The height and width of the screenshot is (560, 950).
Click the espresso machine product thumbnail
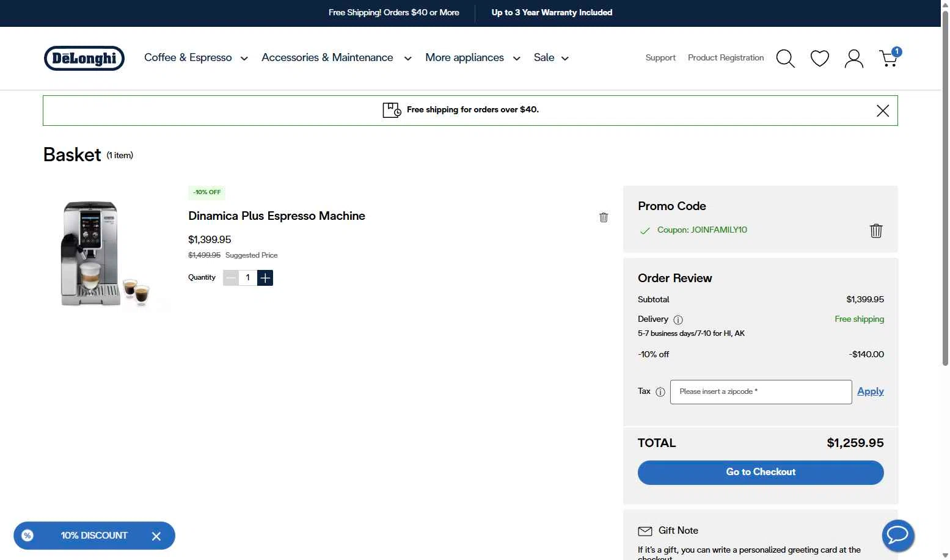point(106,253)
